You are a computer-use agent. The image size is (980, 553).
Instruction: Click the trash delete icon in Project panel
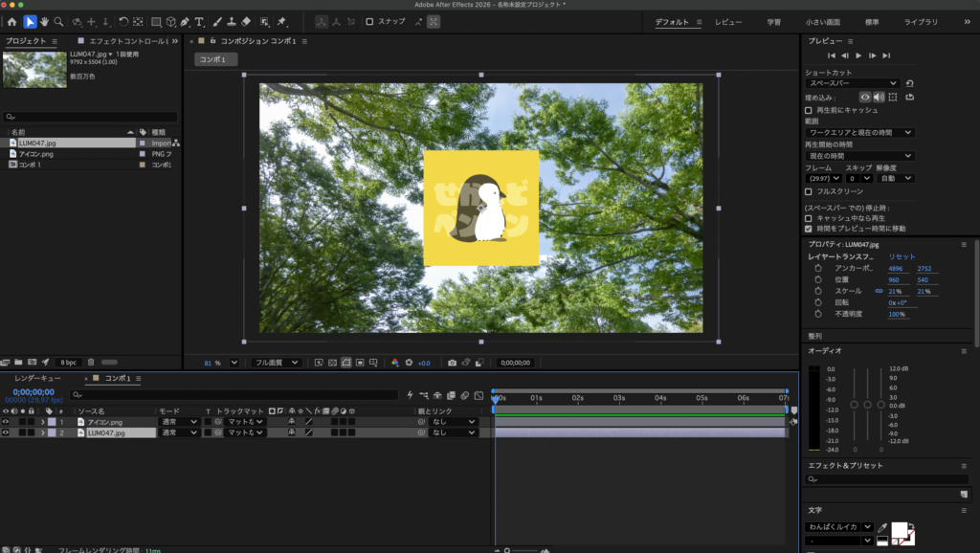(x=91, y=362)
